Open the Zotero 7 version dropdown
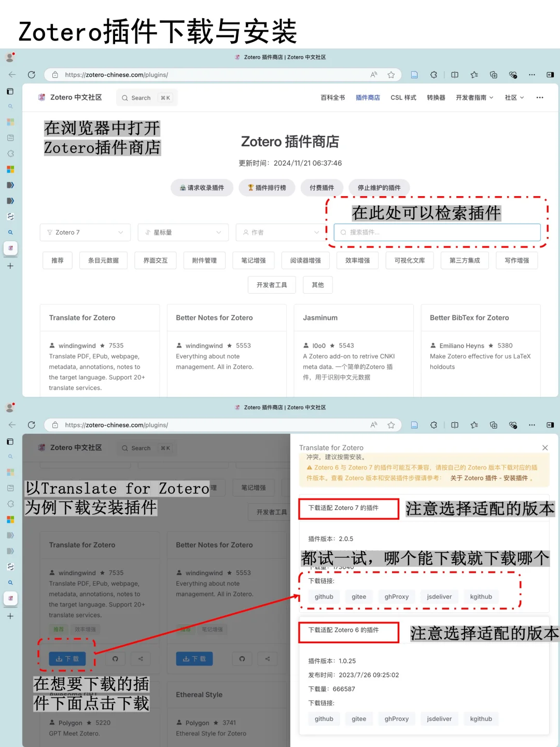Screen dimensions: 560x747 pyautogui.click(x=85, y=232)
